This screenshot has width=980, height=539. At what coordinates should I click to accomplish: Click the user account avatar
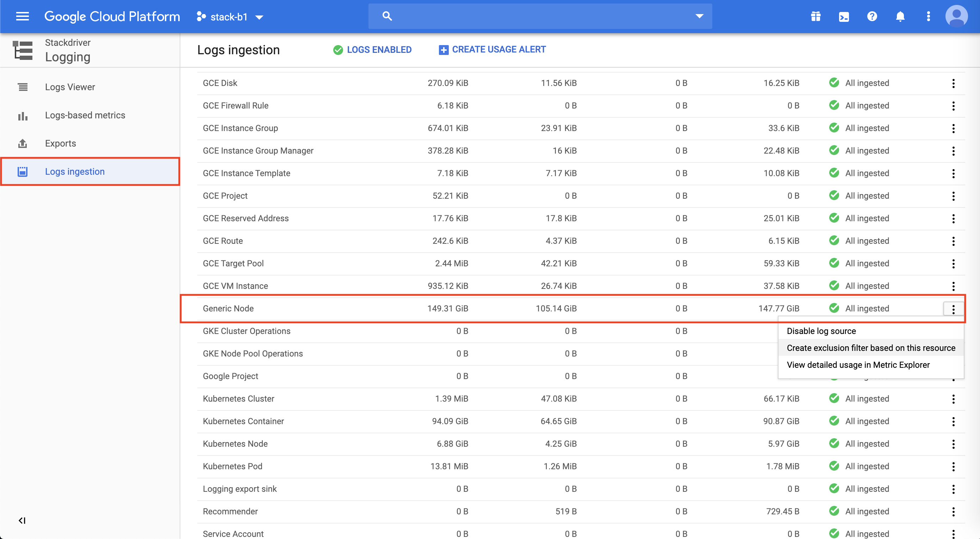pyautogui.click(x=956, y=16)
